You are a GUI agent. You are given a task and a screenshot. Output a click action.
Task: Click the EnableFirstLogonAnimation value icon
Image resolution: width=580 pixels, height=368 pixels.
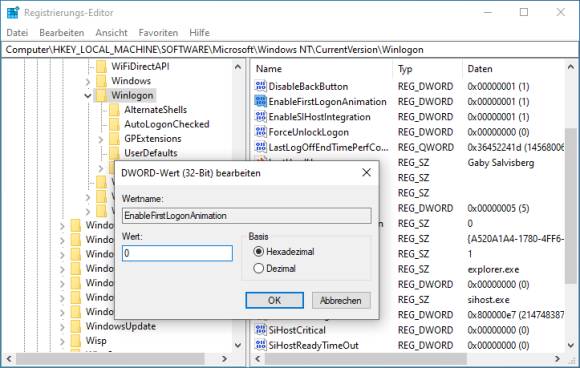coord(260,101)
